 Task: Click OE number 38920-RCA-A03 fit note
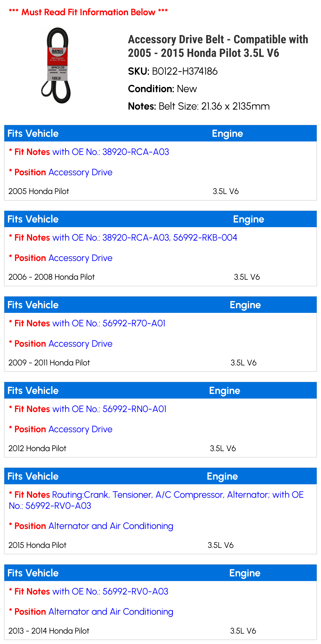[x=89, y=152]
